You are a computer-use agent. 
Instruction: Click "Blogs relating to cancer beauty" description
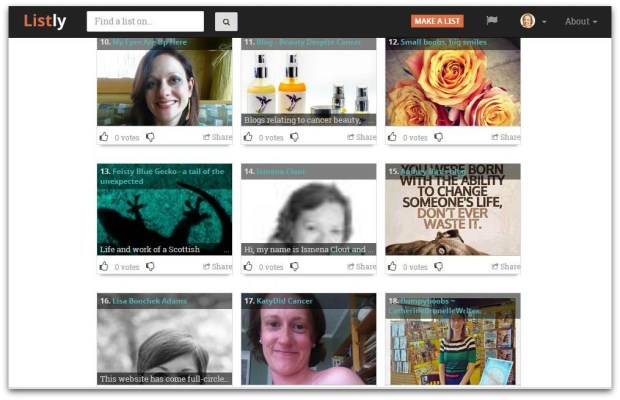click(x=308, y=120)
